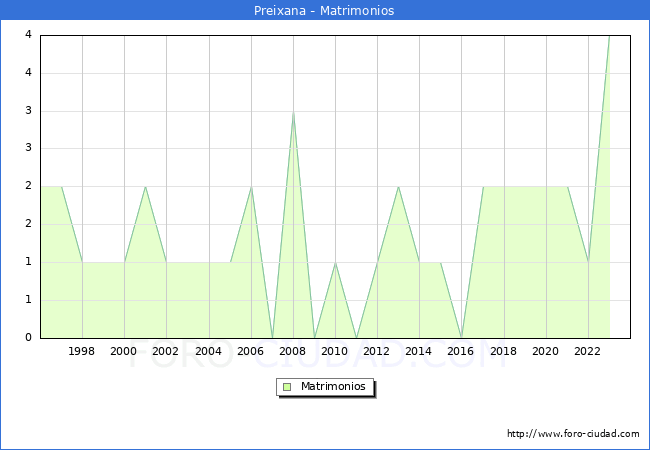Image resolution: width=650 pixels, height=450 pixels.
Task: Open the http://www.foro-ciudad.com link
Action: (573, 434)
